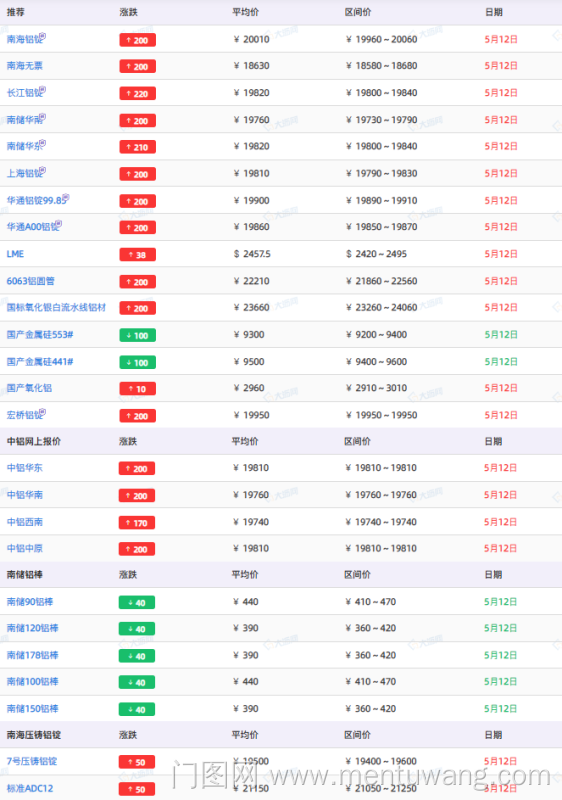This screenshot has width=562, height=800.
Task: Click price range ¥ 19400 ~ 19600
Action: tap(381, 761)
